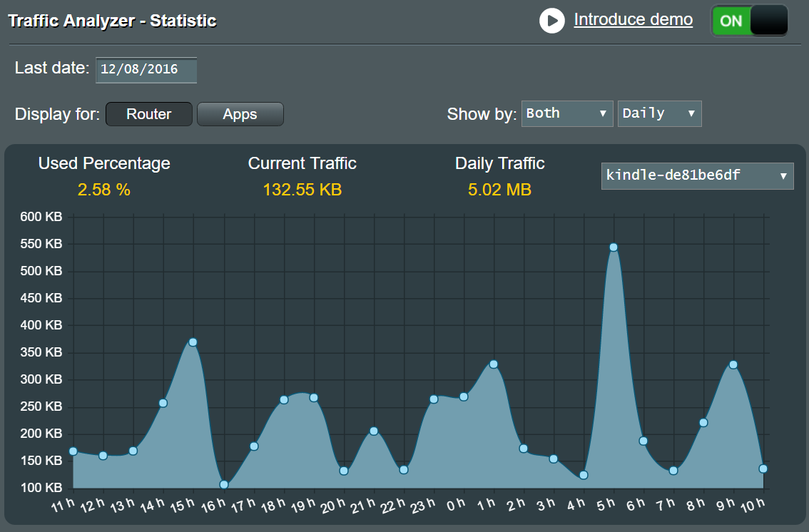Switch display to Apps
The width and height of the screenshot is (809, 532).
click(x=240, y=114)
